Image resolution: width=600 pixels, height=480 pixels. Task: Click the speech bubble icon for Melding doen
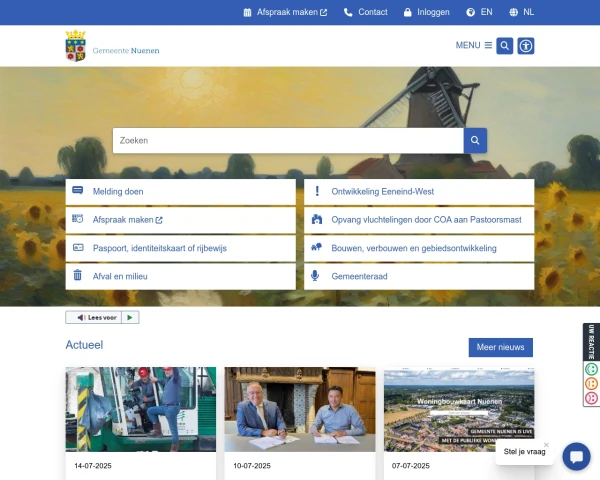(78, 190)
